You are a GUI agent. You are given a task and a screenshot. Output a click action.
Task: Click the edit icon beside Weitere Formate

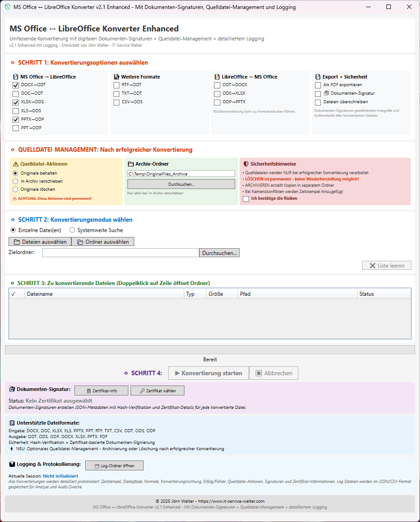click(117, 77)
